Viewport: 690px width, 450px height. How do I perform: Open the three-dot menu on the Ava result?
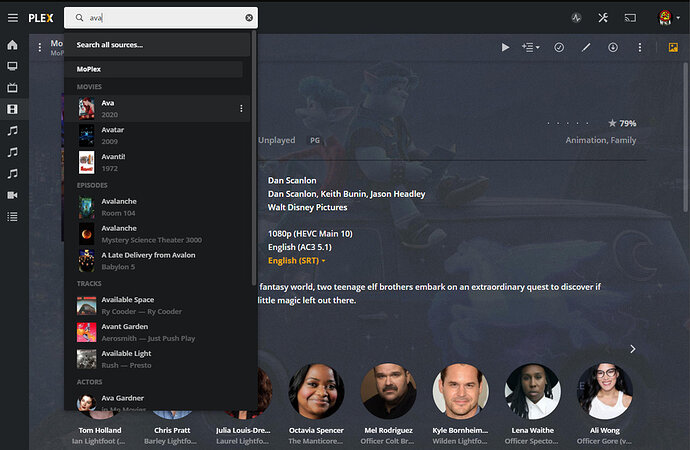point(241,108)
